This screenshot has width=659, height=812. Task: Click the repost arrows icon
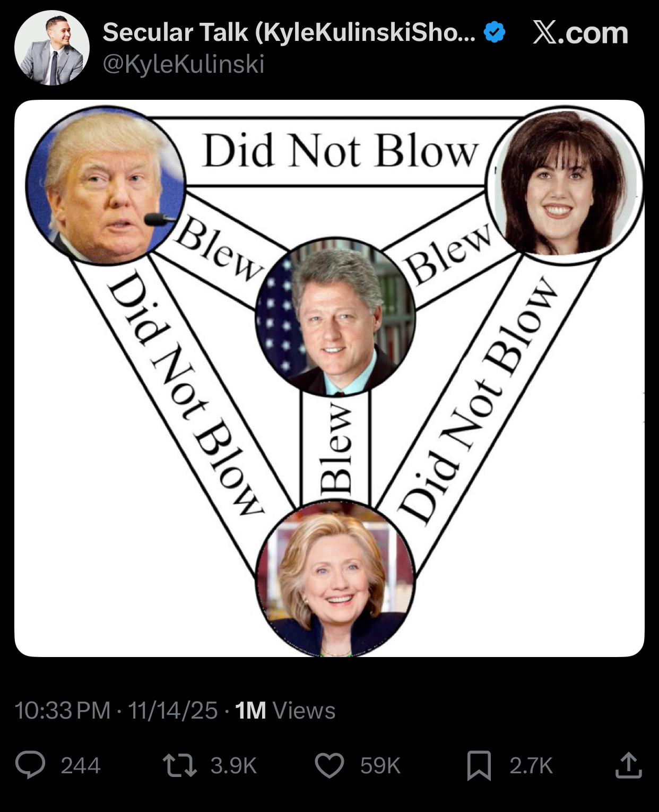pos(180,766)
